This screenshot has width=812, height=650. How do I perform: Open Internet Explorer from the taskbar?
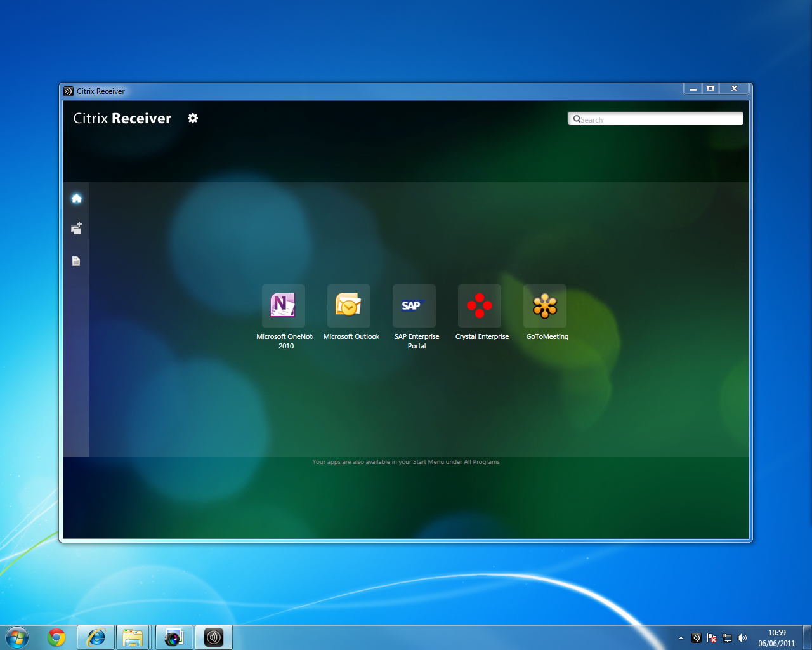tap(96, 637)
